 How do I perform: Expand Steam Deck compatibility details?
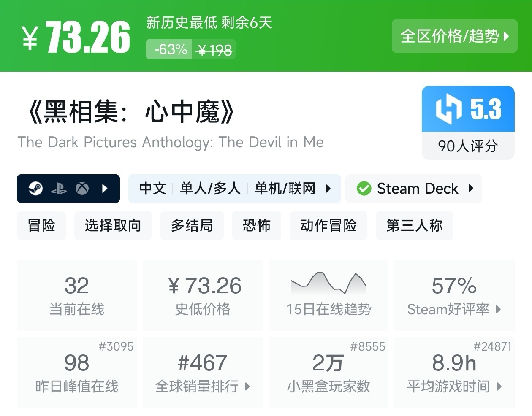tap(471, 188)
